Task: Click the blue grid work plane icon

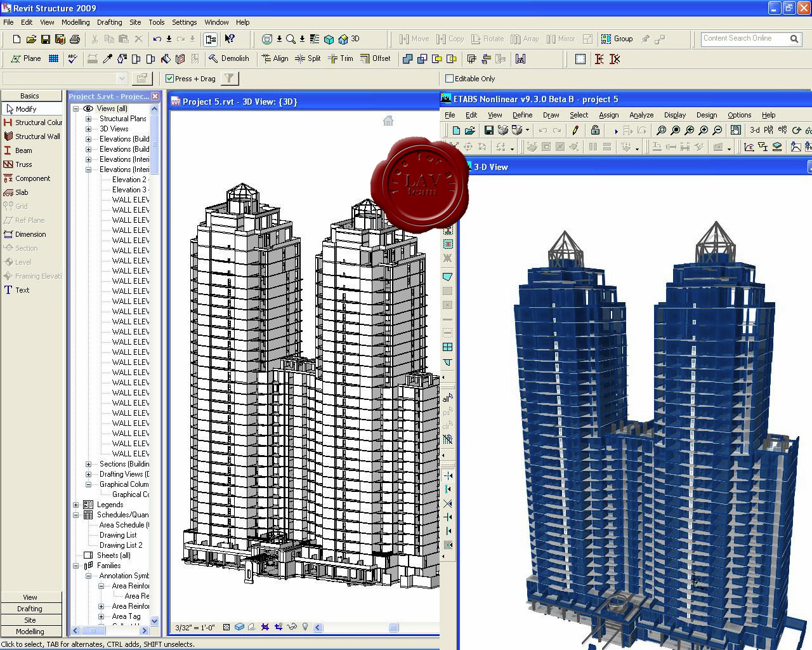Action: (54, 58)
